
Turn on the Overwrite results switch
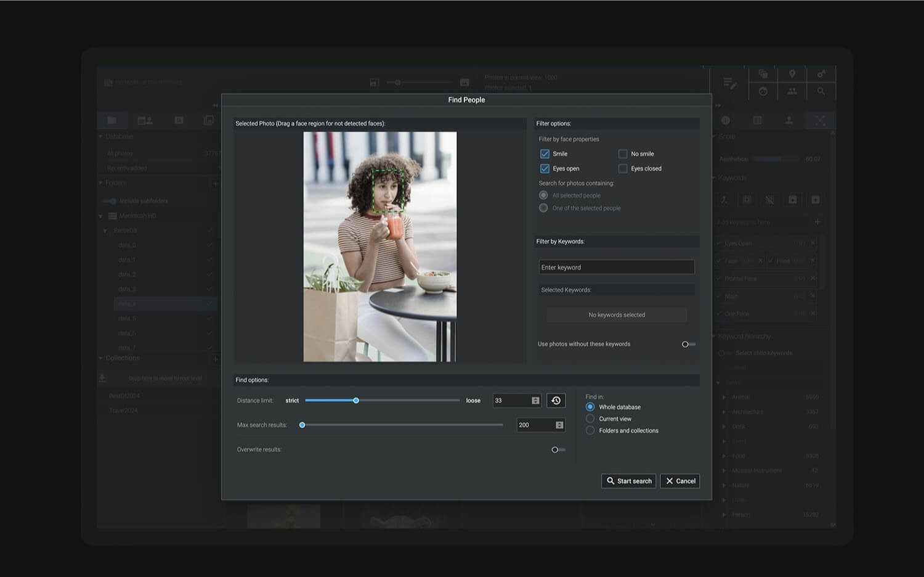pyautogui.click(x=558, y=450)
